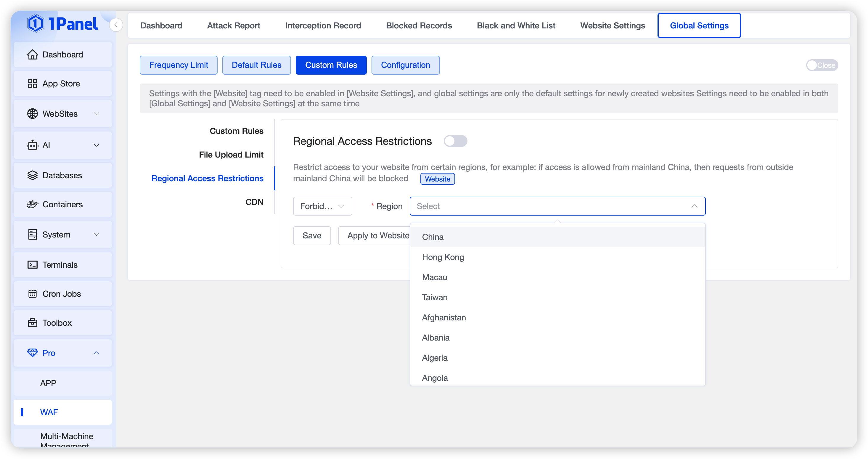The height and width of the screenshot is (459, 868).
Task: Open the Forbid action dropdown
Action: [322, 206]
